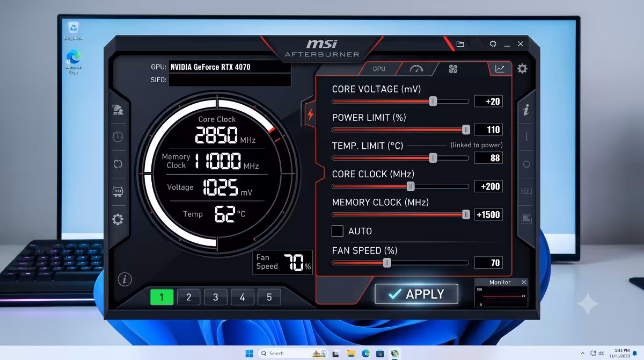Open Task View from the taskbar
Image resolution: width=644 pixels, height=360 pixels.
pos(336,353)
